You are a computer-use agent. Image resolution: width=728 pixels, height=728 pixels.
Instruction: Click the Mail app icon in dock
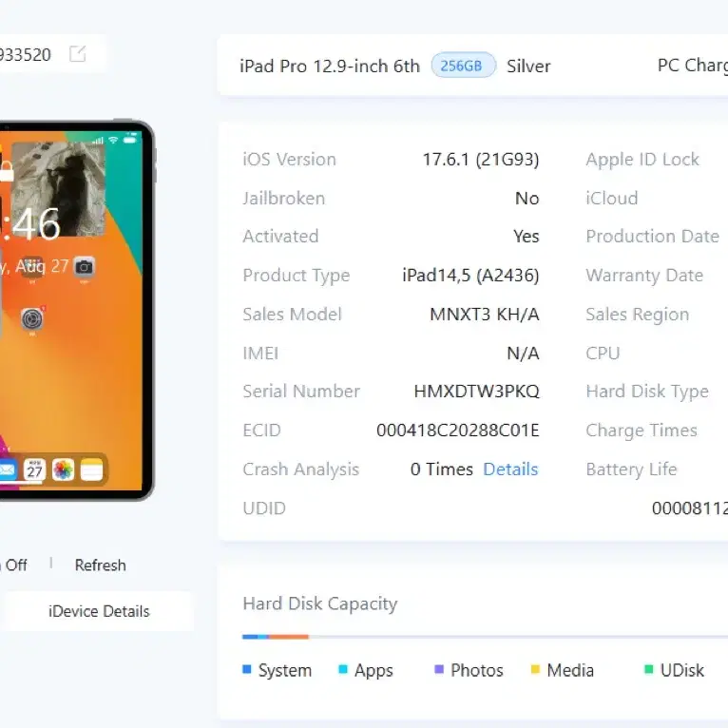[8, 469]
